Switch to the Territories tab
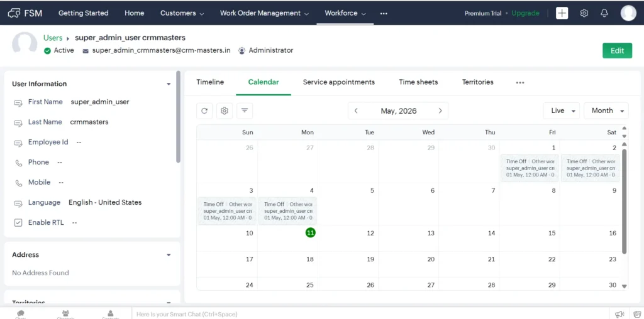Screen dimensions: 644x319 478,82
